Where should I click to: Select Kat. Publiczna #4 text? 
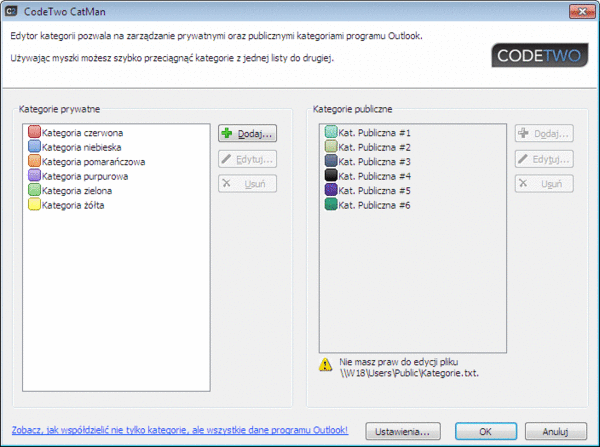coord(374,176)
